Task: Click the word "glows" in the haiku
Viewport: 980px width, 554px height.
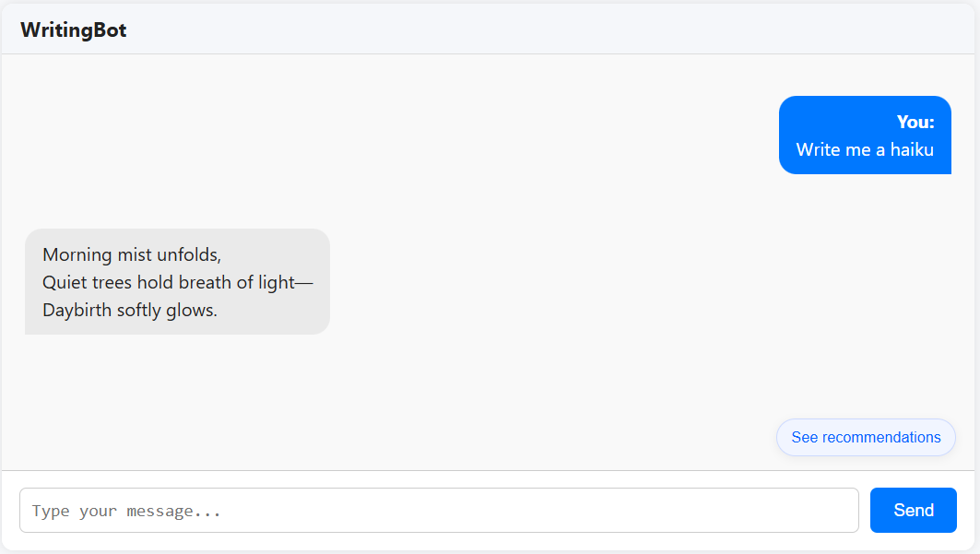Action: click(x=190, y=310)
